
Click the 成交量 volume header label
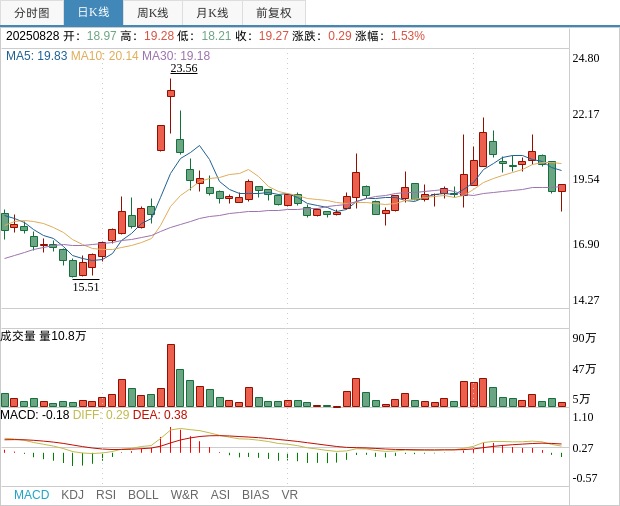pos(43,336)
